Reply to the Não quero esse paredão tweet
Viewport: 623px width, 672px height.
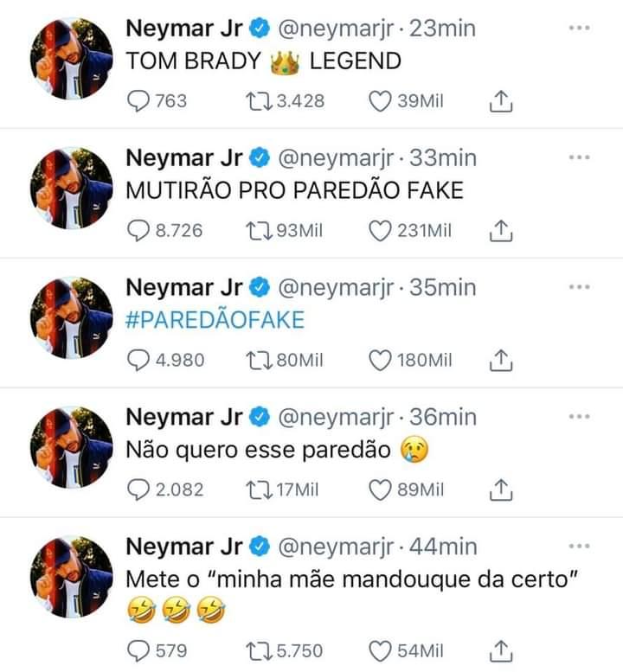pyautogui.click(x=139, y=490)
